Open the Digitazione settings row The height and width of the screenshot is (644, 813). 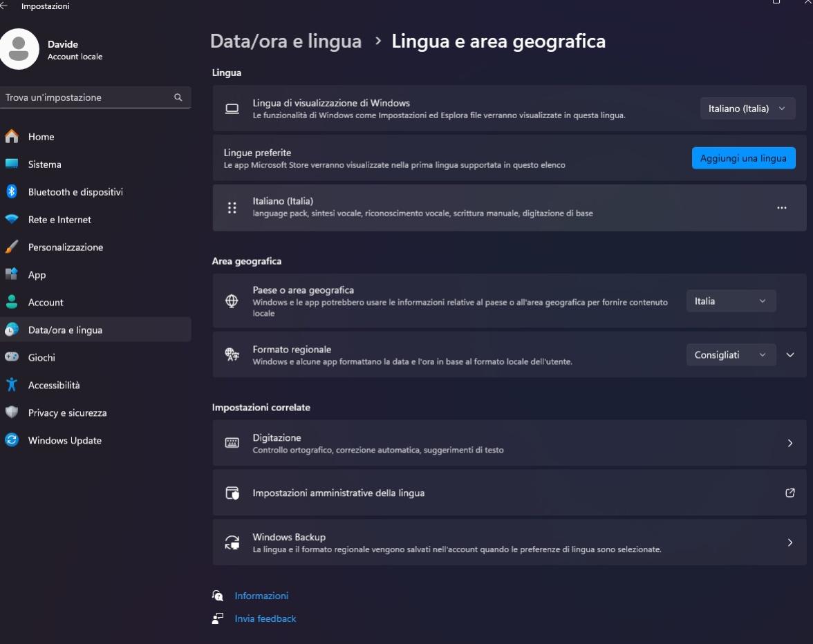(x=509, y=443)
